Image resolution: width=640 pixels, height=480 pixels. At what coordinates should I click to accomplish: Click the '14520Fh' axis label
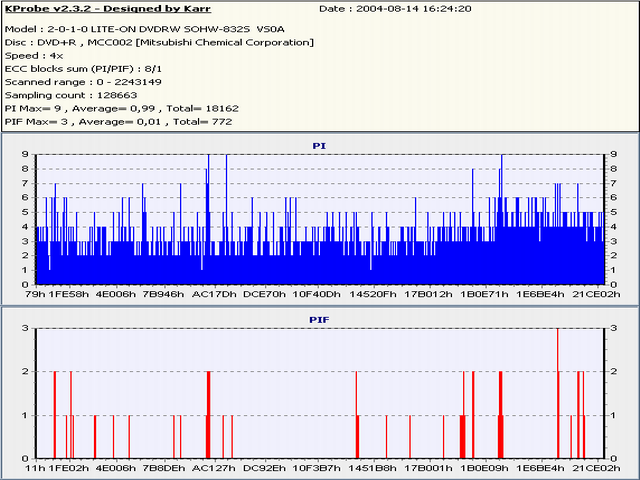pos(372,294)
